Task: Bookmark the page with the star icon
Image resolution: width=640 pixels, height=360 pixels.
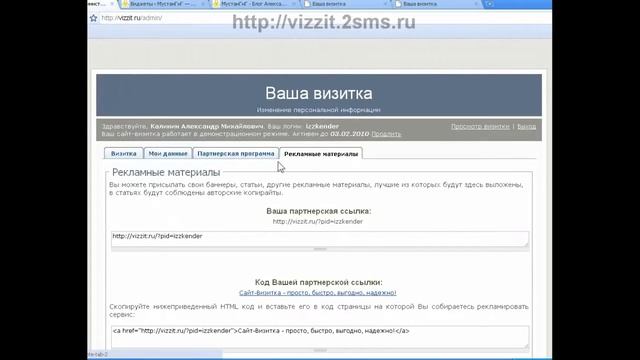Action: point(93,18)
